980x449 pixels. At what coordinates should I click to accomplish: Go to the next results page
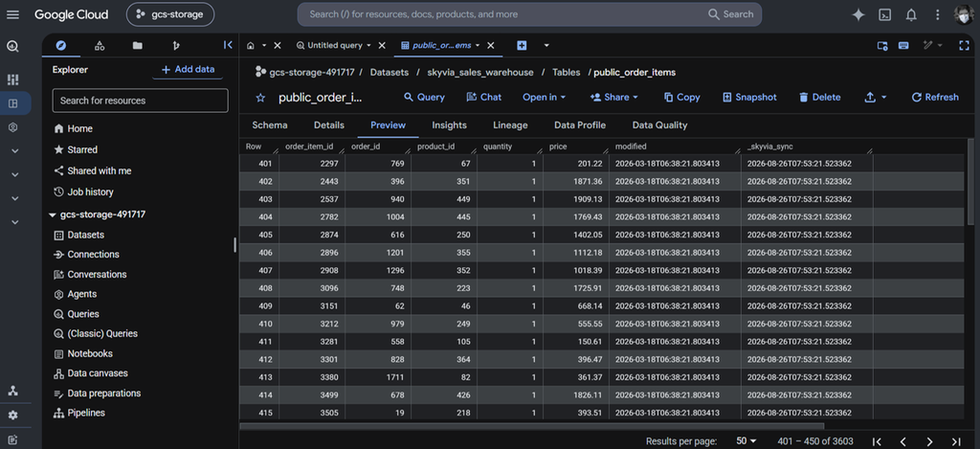[929, 441]
